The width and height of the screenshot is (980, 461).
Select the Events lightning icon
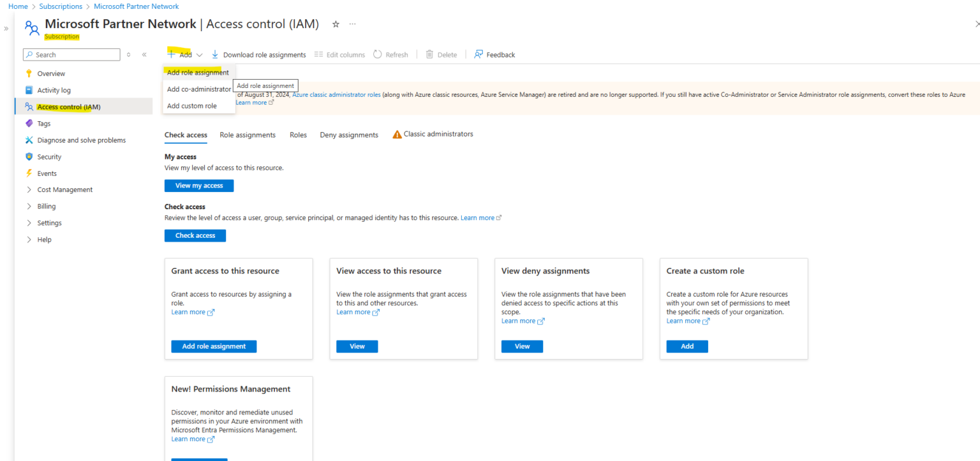(29, 173)
